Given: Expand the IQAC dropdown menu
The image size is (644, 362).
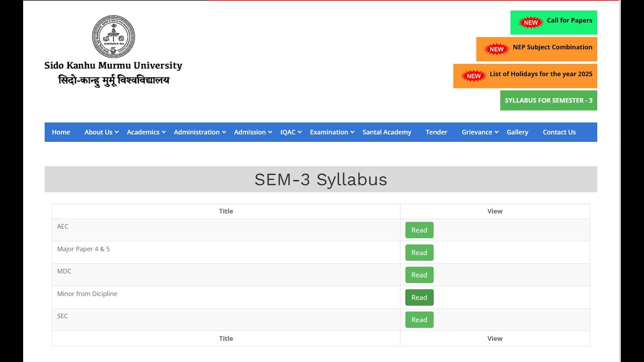Looking at the screenshot, I should pos(291,132).
